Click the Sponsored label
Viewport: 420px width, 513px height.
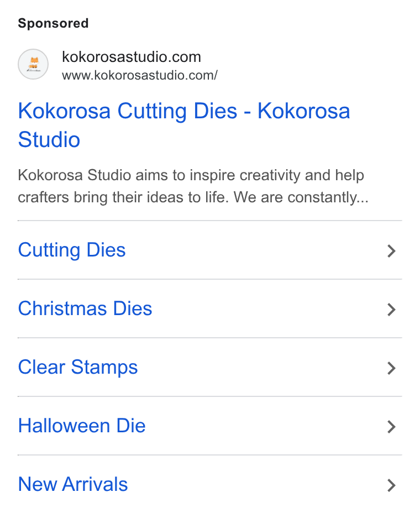coord(53,23)
